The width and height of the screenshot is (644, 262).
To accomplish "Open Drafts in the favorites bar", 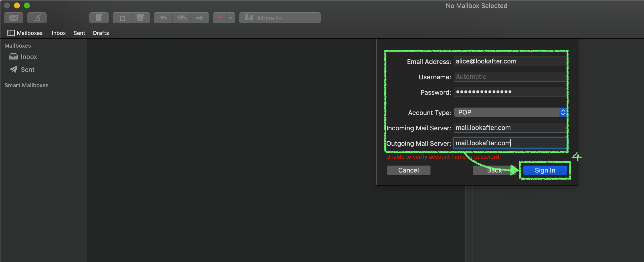I will click(x=101, y=33).
